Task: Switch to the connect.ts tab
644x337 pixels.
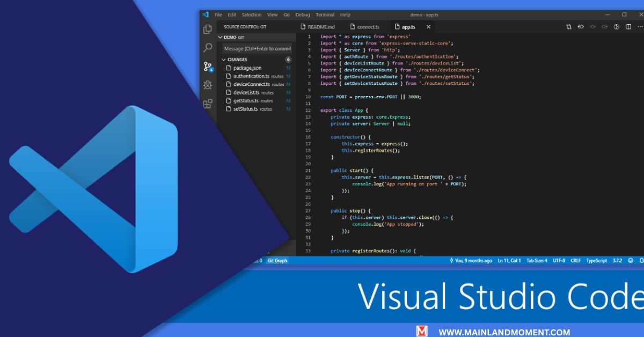Action: coord(365,26)
